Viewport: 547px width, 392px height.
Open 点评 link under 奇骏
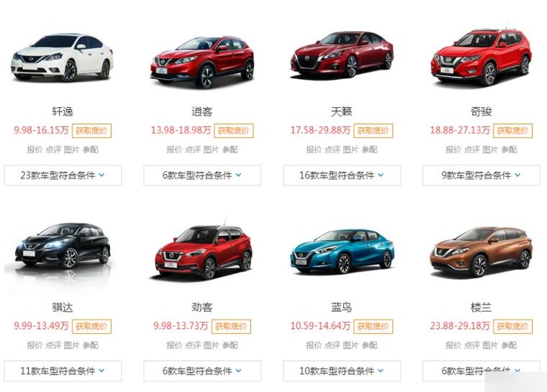(471, 150)
